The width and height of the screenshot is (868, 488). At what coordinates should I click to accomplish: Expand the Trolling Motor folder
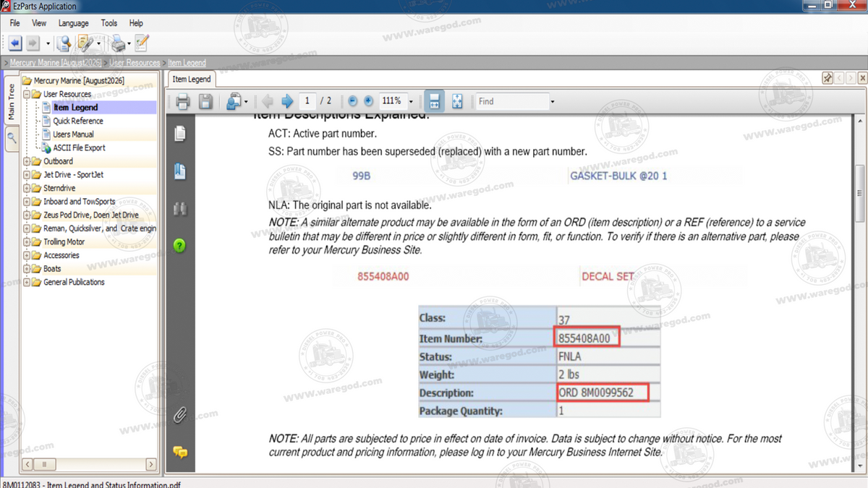click(x=27, y=241)
